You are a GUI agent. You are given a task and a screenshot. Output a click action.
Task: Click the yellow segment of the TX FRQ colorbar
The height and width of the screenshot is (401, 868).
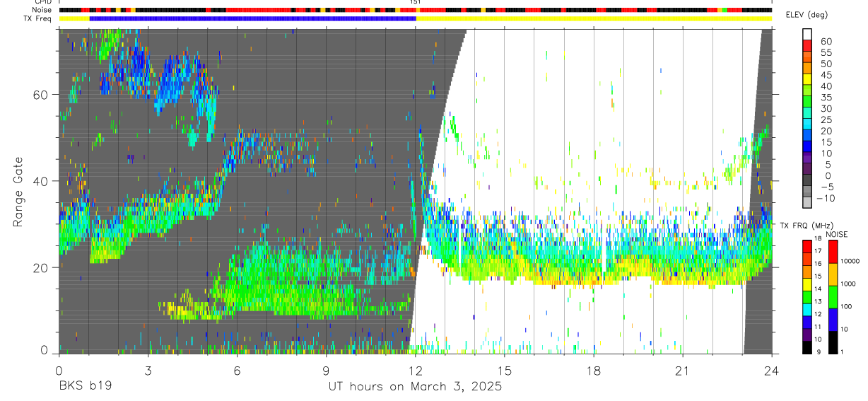[x=807, y=284]
